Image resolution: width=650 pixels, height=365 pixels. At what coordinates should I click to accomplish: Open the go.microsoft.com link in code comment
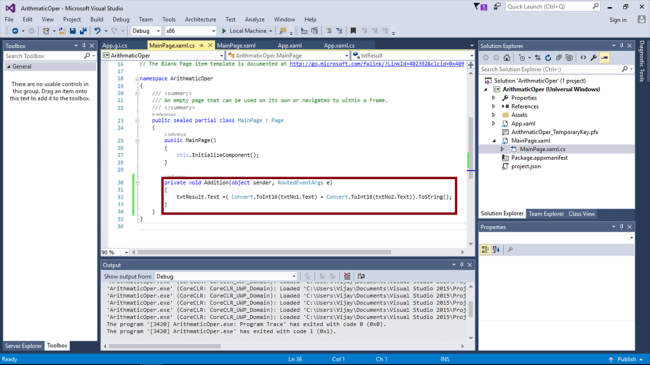(x=376, y=64)
